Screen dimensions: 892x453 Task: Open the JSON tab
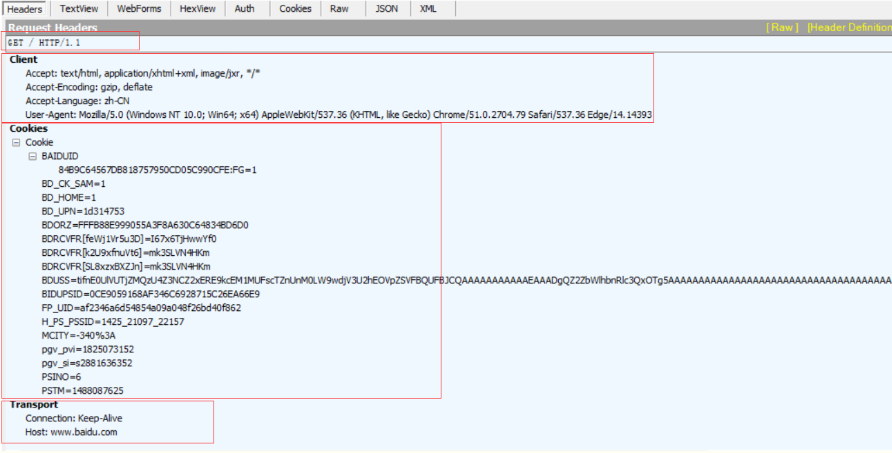click(386, 9)
